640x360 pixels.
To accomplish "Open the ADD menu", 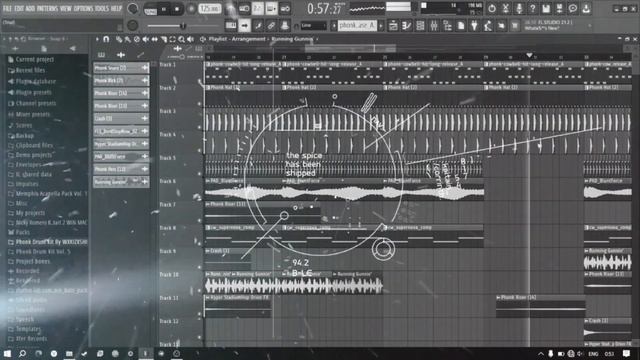I will pos(30,8).
